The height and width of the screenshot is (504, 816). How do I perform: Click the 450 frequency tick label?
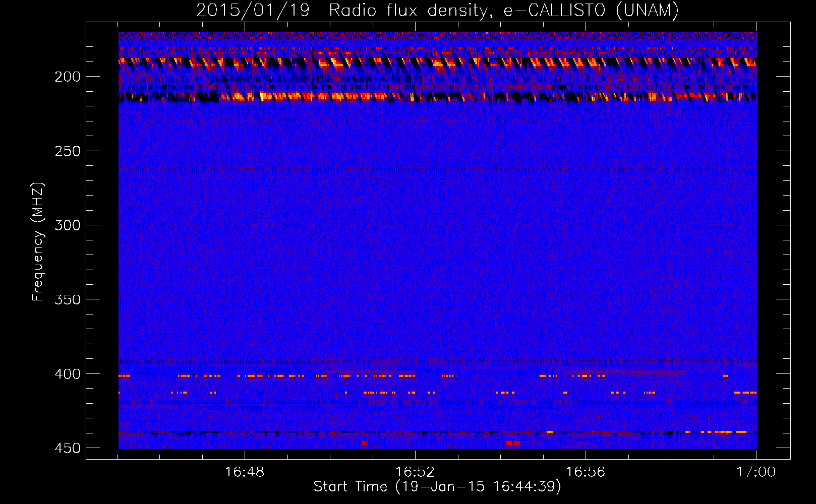[68, 448]
